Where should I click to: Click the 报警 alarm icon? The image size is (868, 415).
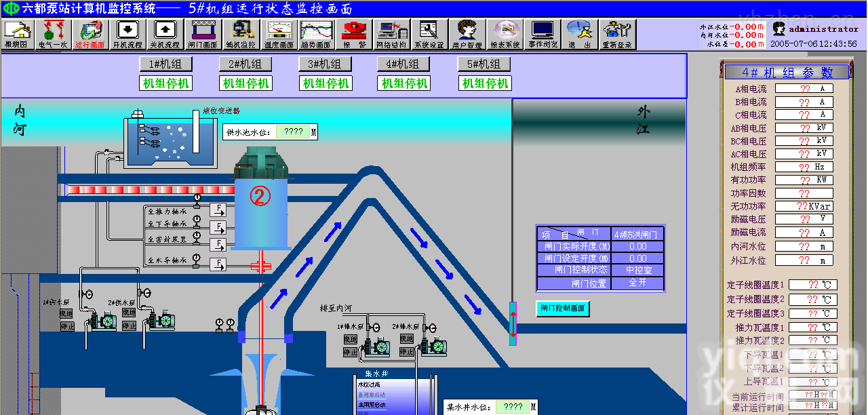[x=354, y=34]
